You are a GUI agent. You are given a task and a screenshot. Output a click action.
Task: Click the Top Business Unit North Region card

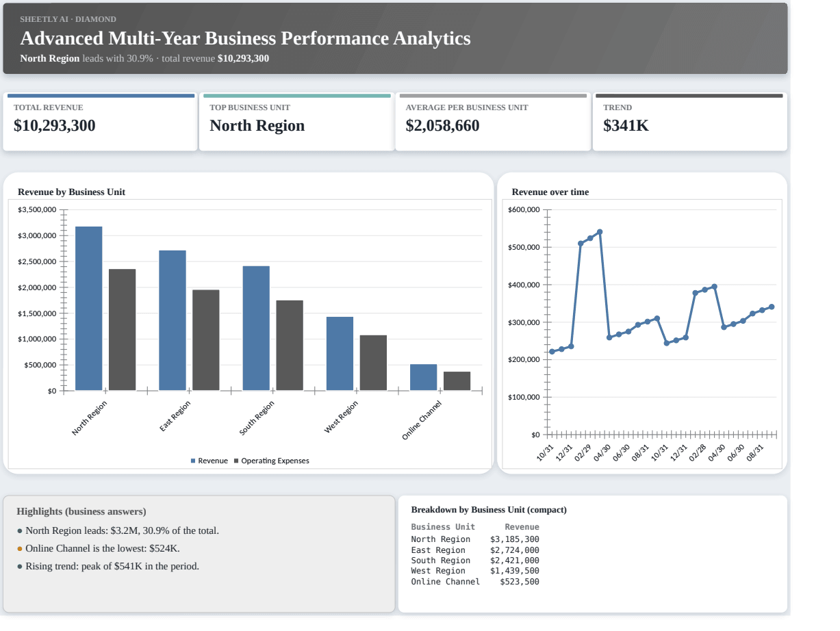(x=296, y=122)
